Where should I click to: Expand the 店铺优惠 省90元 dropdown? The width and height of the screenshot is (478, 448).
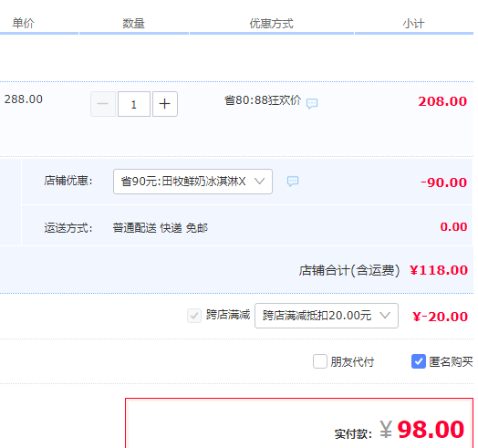pos(192,182)
